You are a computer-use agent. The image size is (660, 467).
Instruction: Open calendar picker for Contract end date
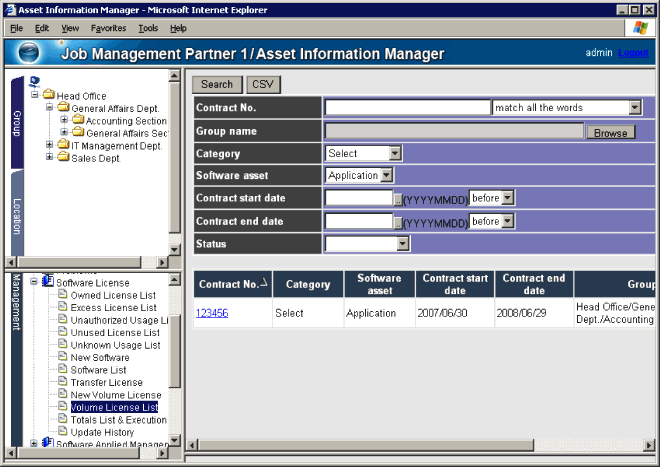click(397, 222)
